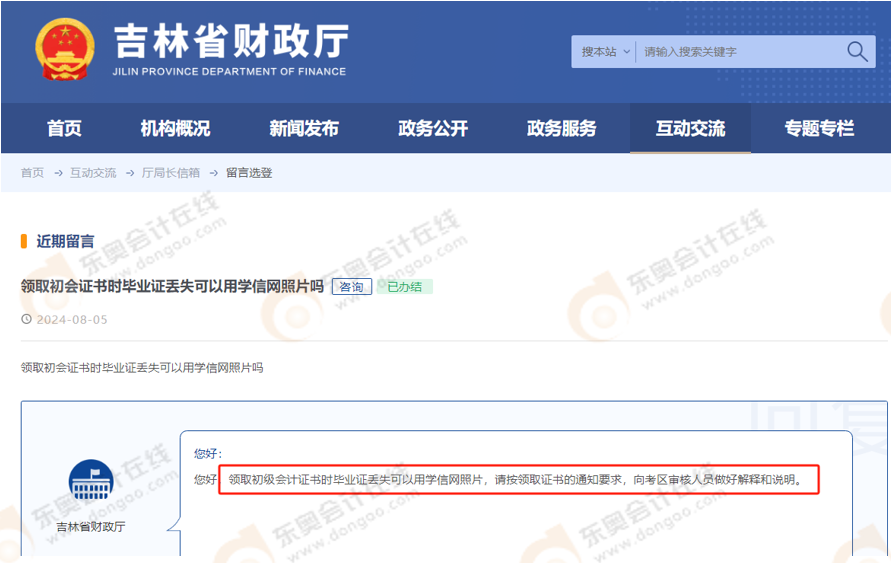Select the 互动交流 navigation tab
Screen dimensions: 891x563
690,129
